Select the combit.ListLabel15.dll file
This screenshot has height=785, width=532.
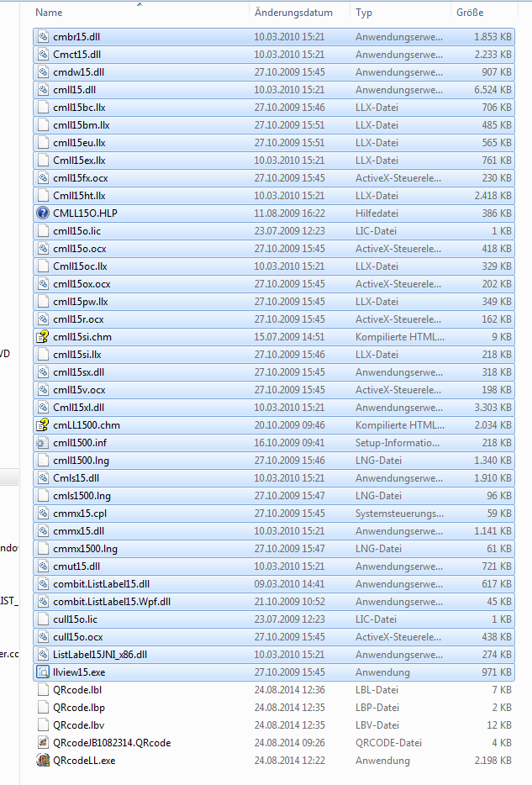101,584
